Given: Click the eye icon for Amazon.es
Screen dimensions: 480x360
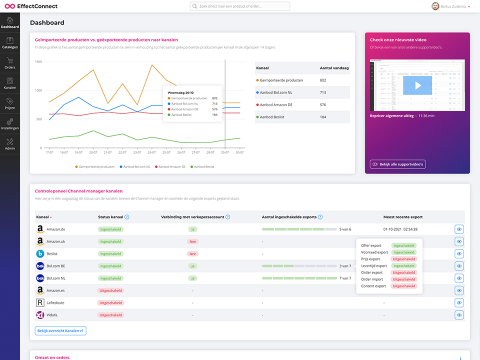Looking at the screenshot, I should 459,290.
